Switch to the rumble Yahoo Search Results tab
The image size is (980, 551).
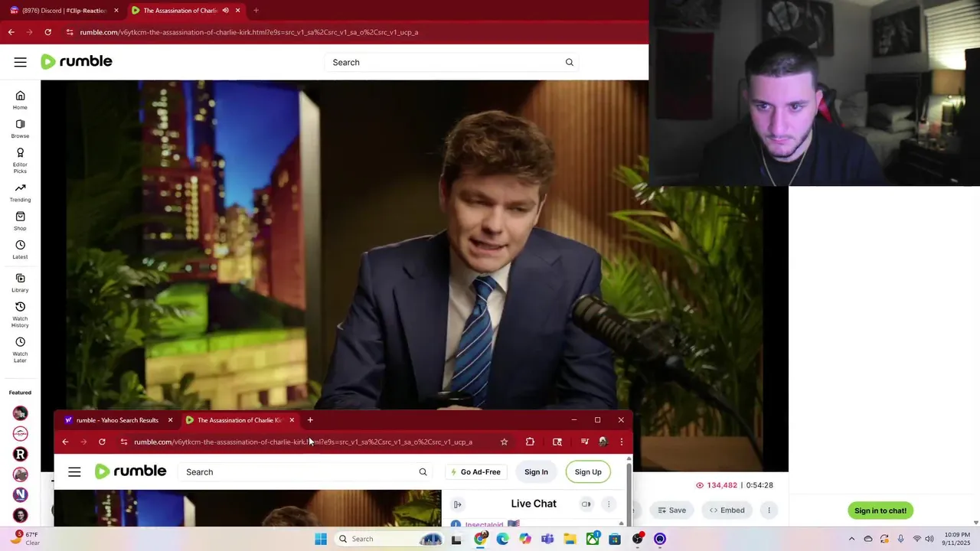point(118,419)
